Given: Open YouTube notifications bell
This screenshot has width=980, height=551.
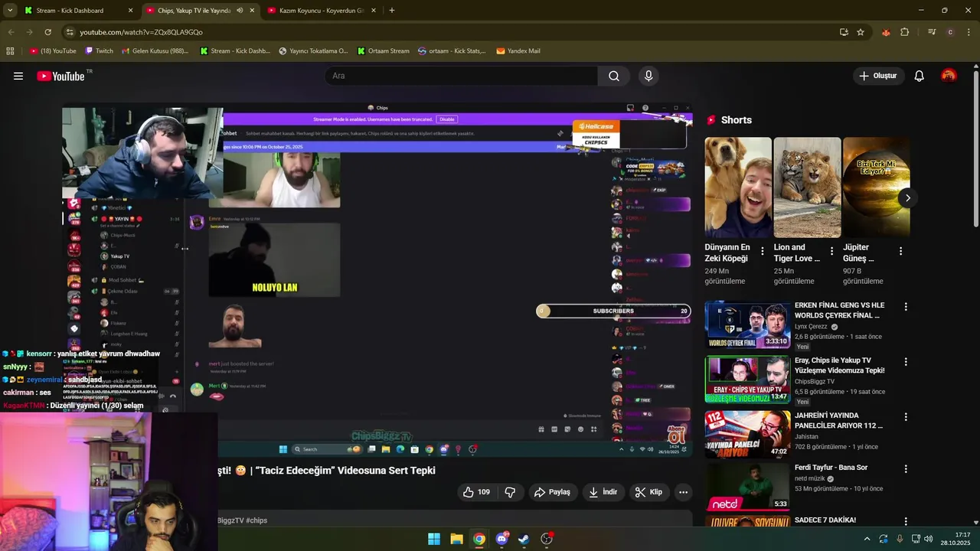Looking at the screenshot, I should coord(920,76).
